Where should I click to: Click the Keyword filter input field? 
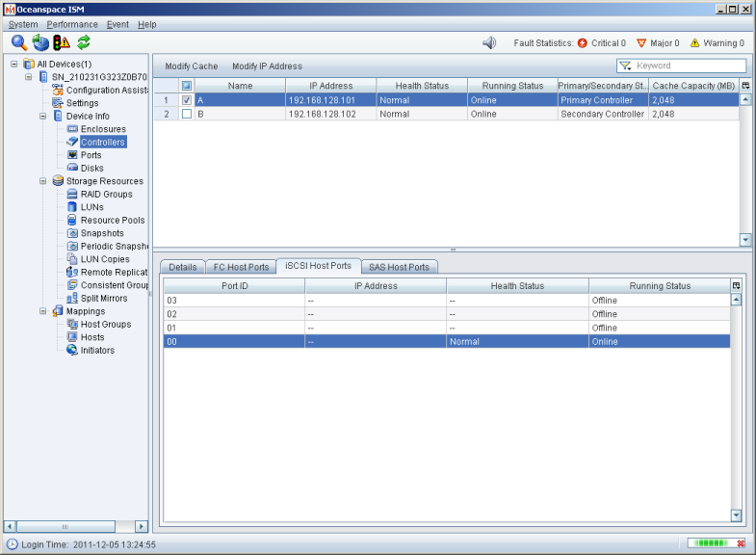[690, 66]
